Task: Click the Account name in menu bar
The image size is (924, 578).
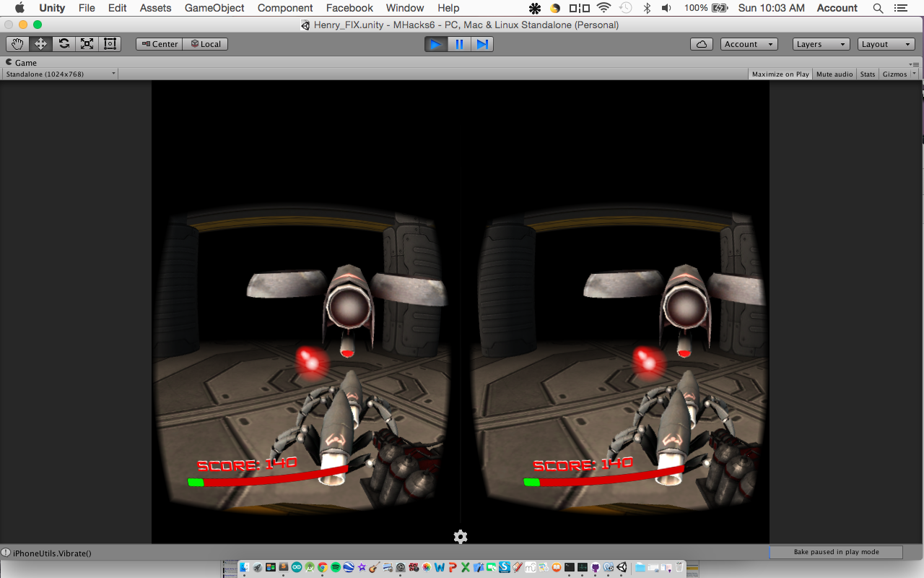Action: click(837, 8)
